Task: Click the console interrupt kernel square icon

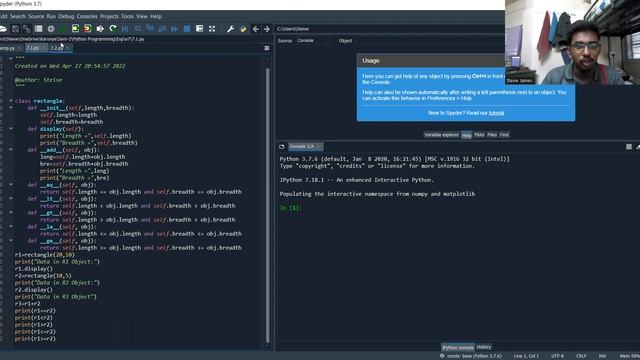Action: 629,147
